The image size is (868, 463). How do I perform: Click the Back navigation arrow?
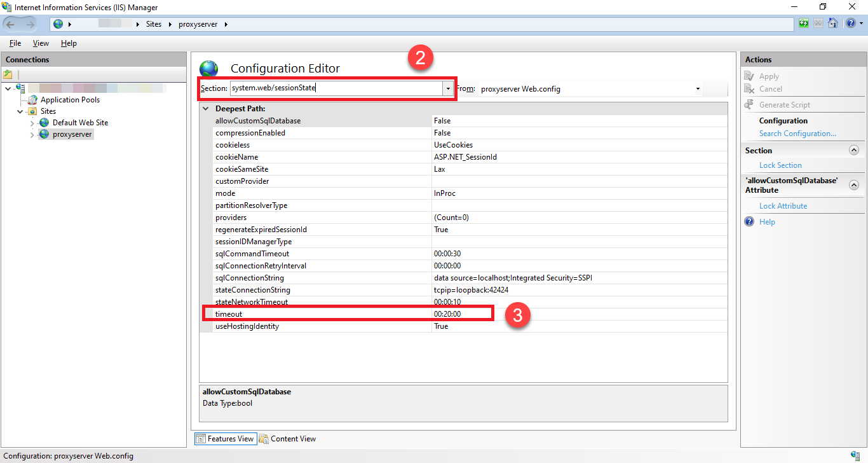[12, 24]
